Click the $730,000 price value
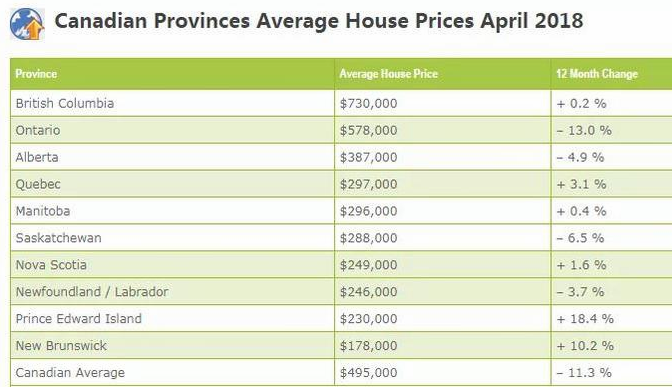672x387 pixels. tap(369, 103)
